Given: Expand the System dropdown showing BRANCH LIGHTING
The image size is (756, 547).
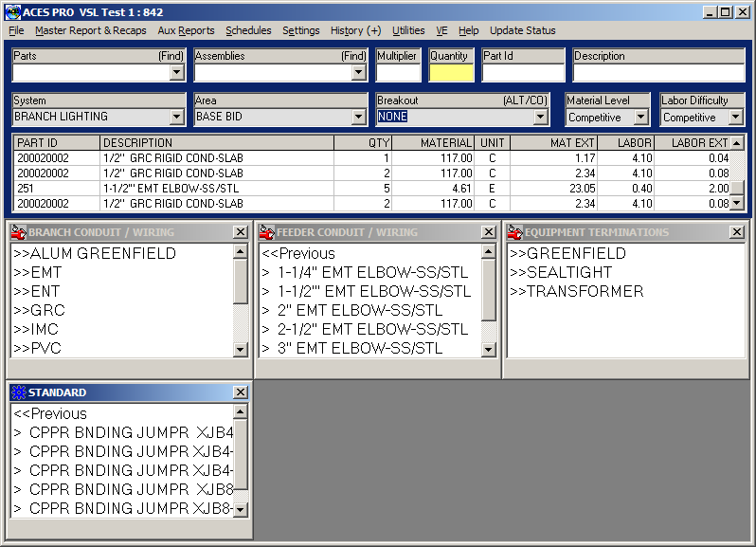Looking at the screenshot, I should (177, 117).
